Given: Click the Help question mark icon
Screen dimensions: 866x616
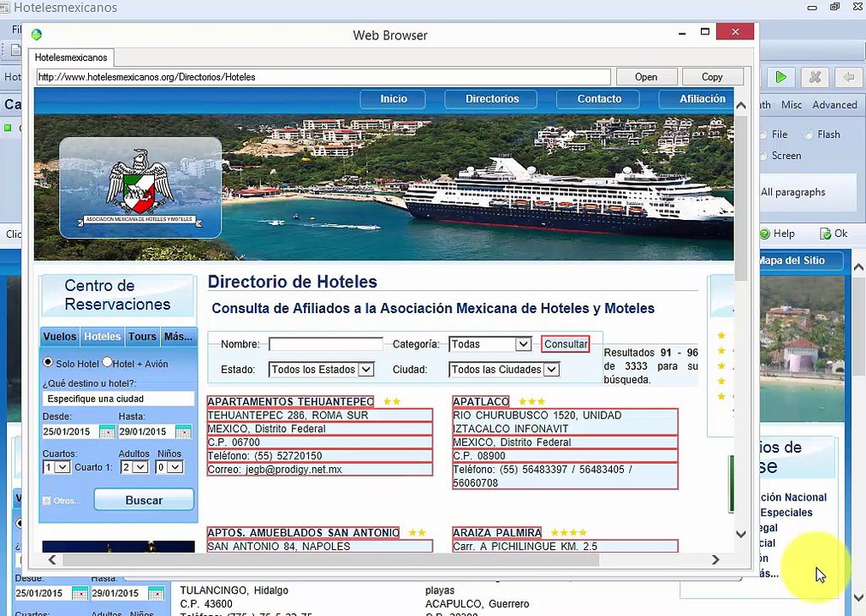Looking at the screenshot, I should [x=765, y=234].
